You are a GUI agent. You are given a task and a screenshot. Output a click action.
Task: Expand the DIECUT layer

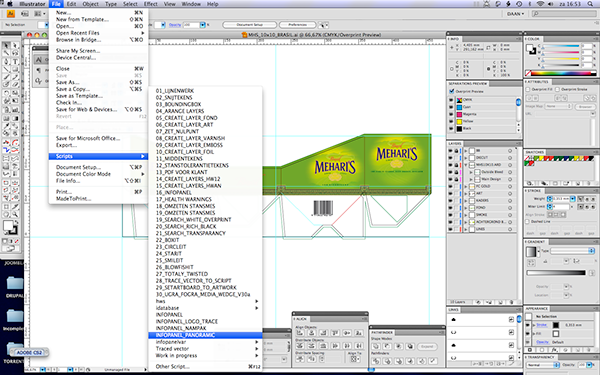466,158
